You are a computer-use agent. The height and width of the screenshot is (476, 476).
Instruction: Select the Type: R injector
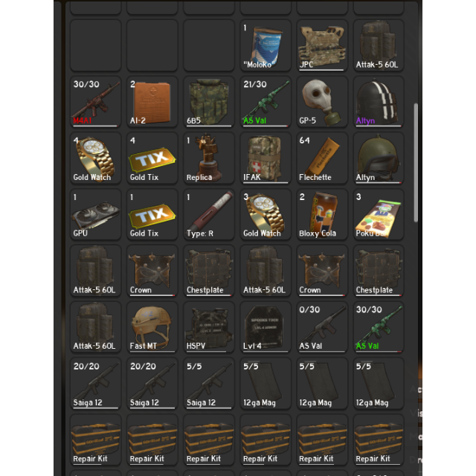(x=209, y=214)
